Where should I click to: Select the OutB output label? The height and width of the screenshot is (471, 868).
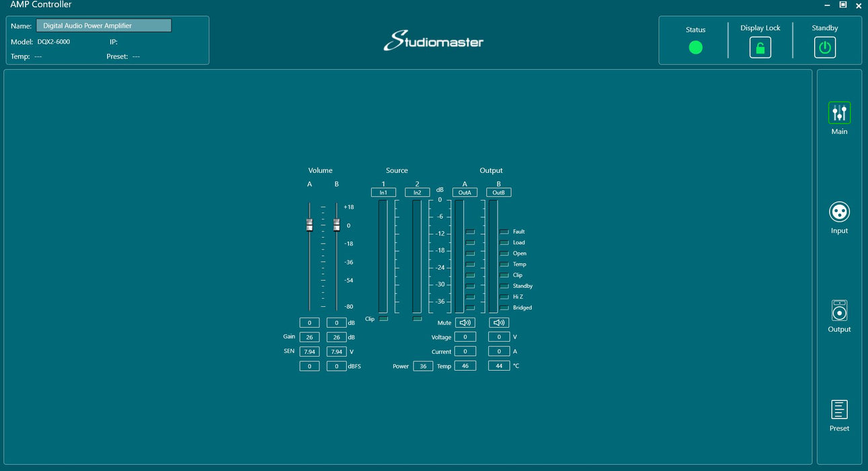click(x=499, y=192)
